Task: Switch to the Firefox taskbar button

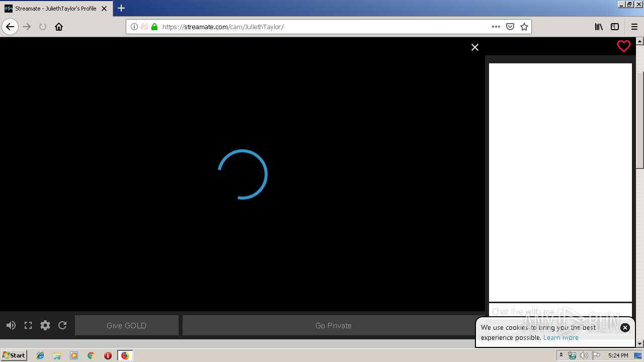Action: 125,355
